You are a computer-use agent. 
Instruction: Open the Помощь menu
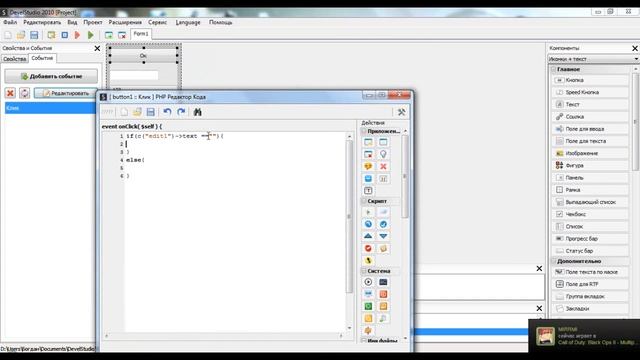[220, 22]
